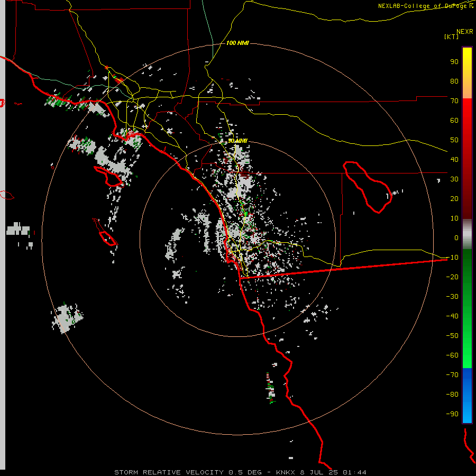The image size is (476, 476).
Task: Click the 01:44 timestamp in the caption
Action: tap(354, 472)
